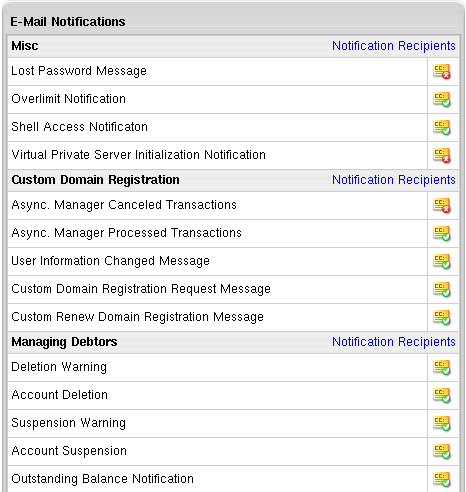This screenshot has height=492, width=466.
Task: Click CC icon beside Suspension Warning
Action: (x=442, y=423)
